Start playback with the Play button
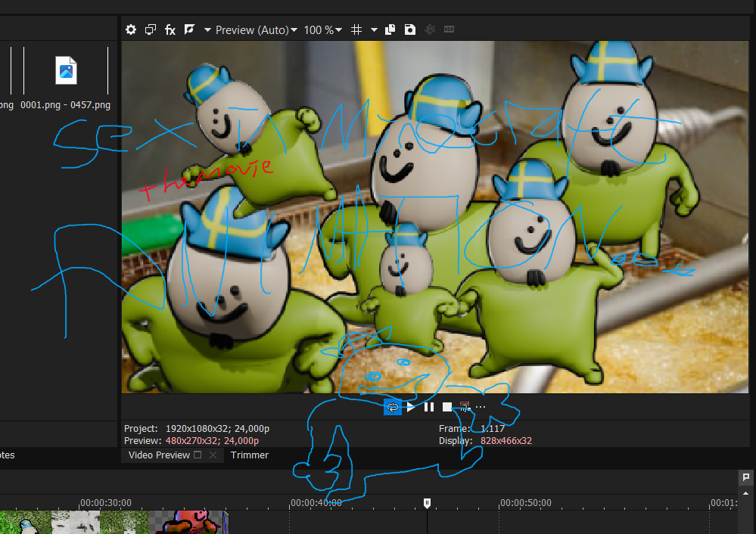Image resolution: width=756 pixels, height=534 pixels. 411,407
